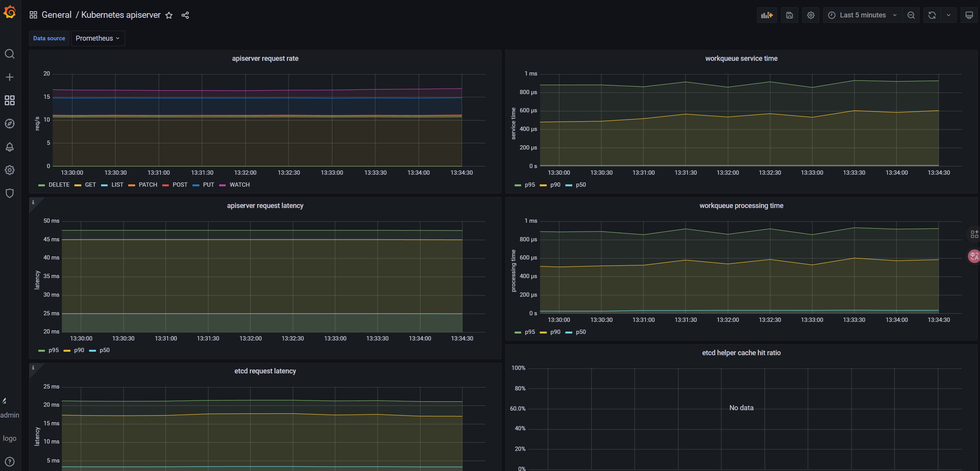980x471 pixels.
Task: Open the Prometheus data source dropdown
Action: [x=98, y=38]
